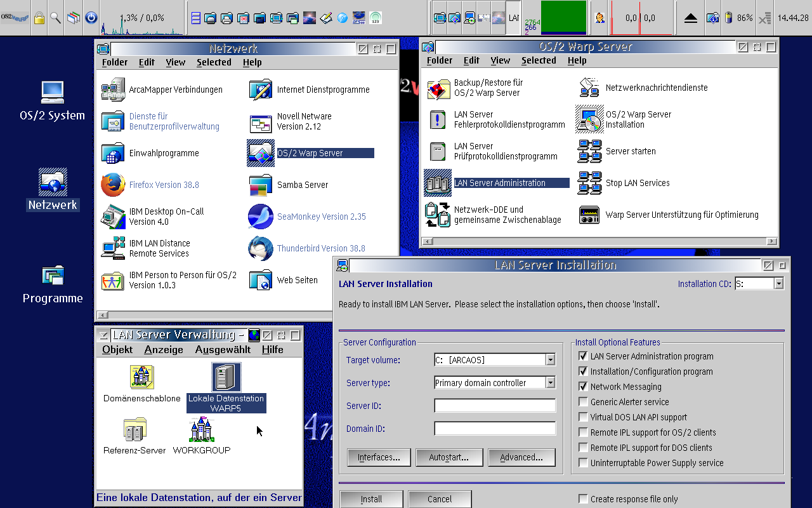This screenshot has width=812, height=508.
Task: Open the Objekt menu
Action: 117,350
